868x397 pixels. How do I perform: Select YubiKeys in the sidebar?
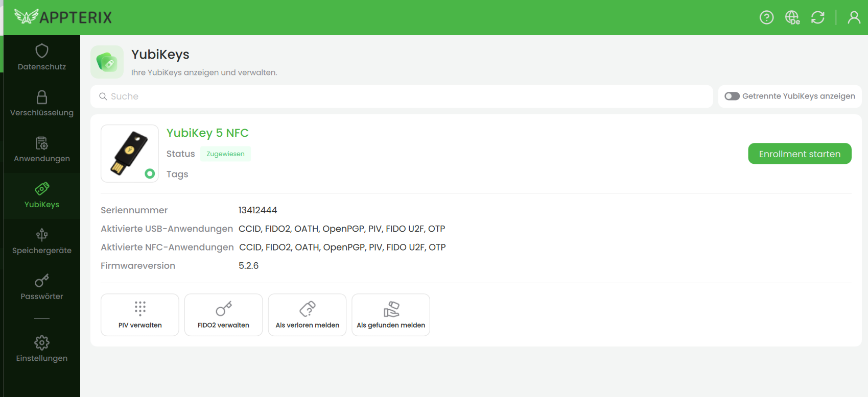[x=42, y=195]
